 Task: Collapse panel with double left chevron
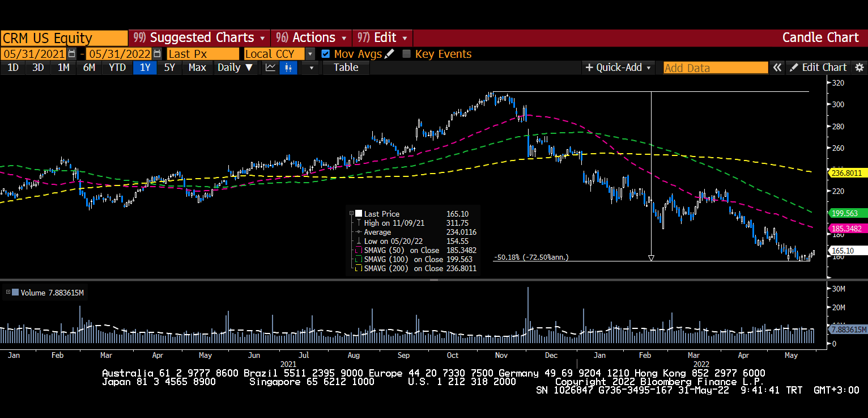777,67
